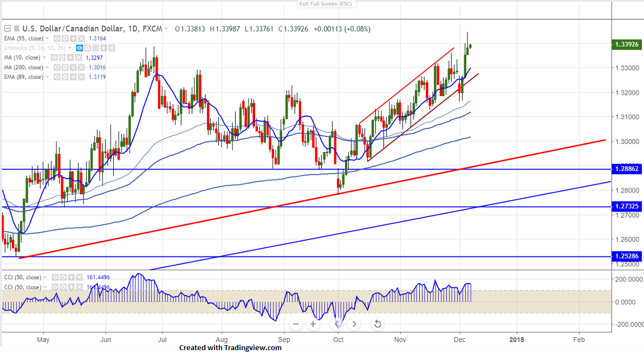Click plus icon on MA 10 row
Viewport: 644px width, 355px height.
click(70, 57)
